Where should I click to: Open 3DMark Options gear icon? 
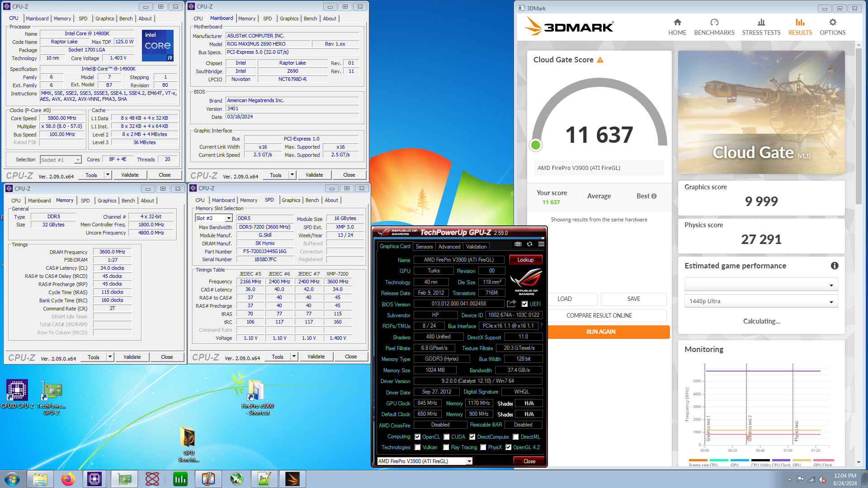[833, 22]
